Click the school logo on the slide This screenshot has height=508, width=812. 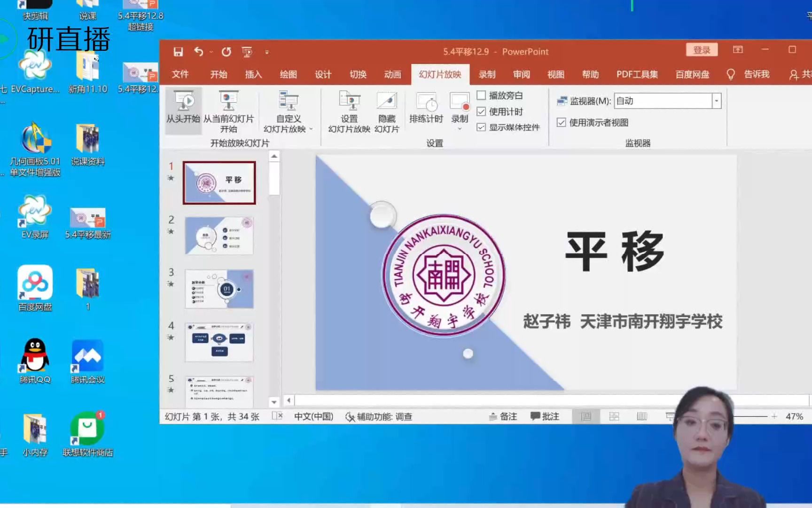click(444, 275)
